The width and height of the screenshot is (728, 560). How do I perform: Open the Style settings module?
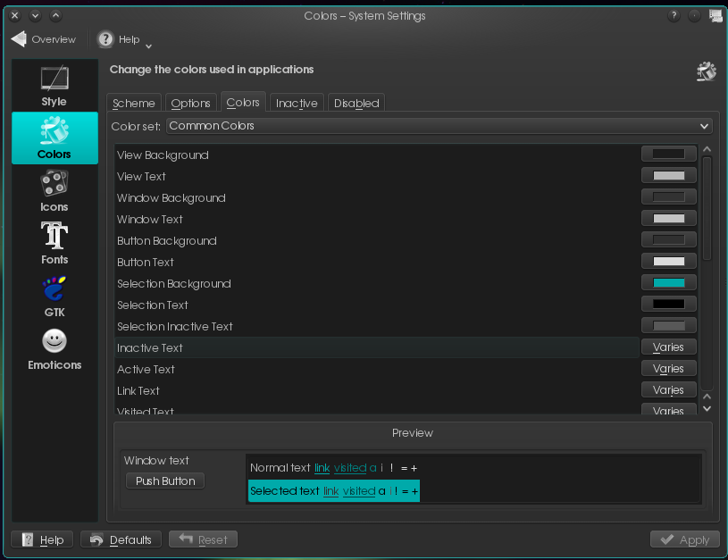coord(54,86)
